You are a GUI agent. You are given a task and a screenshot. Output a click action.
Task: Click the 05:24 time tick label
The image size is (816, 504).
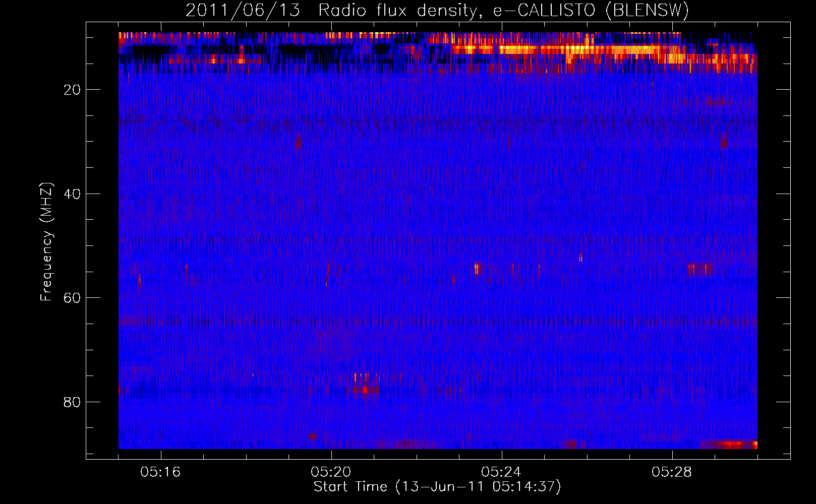[x=501, y=472]
